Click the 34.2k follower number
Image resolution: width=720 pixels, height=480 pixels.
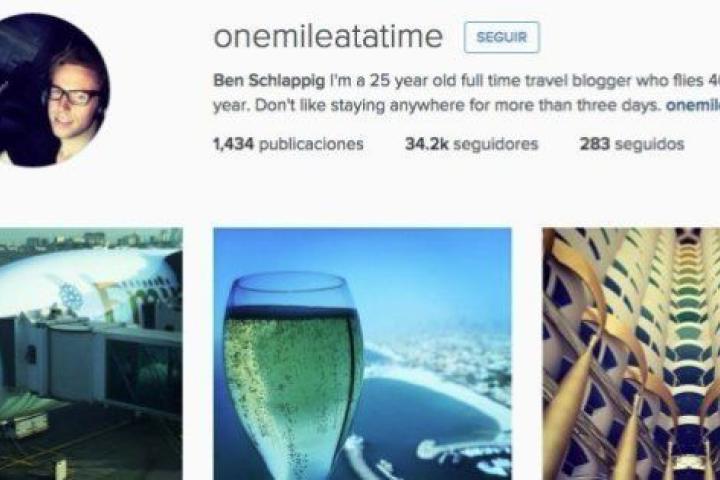427,144
